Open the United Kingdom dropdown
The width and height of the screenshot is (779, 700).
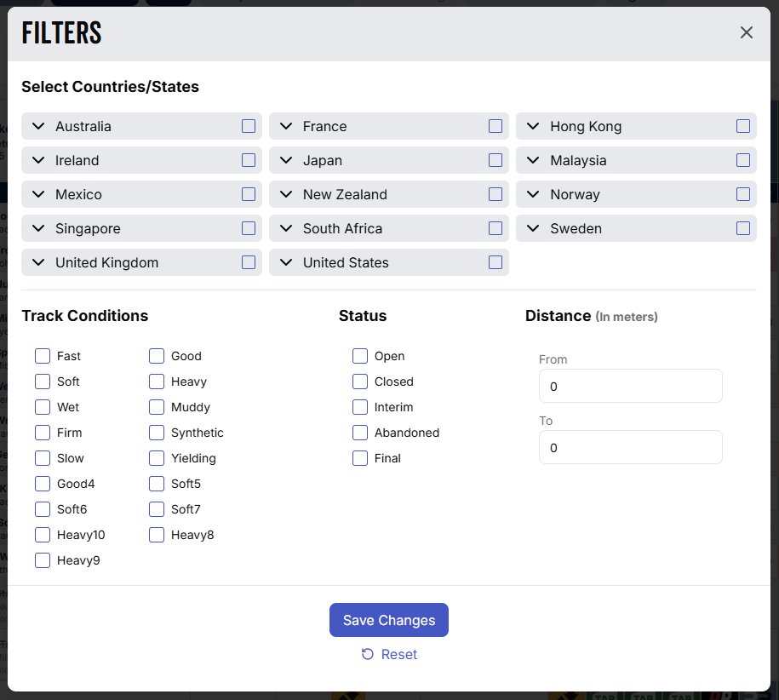(38, 262)
